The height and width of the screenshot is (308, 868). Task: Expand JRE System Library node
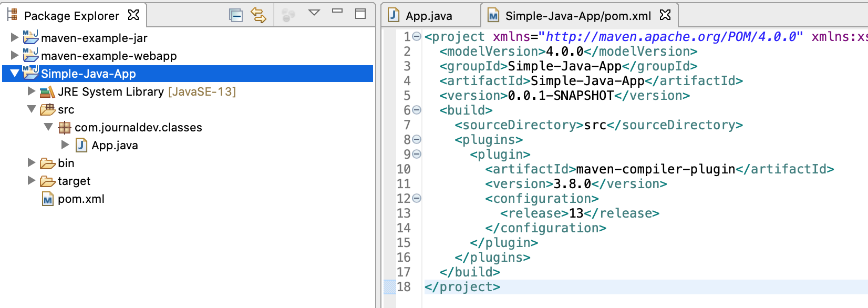click(32, 91)
